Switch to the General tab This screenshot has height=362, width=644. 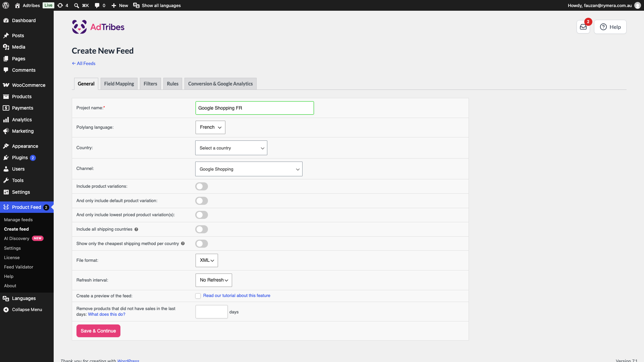[x=86, y=84]
